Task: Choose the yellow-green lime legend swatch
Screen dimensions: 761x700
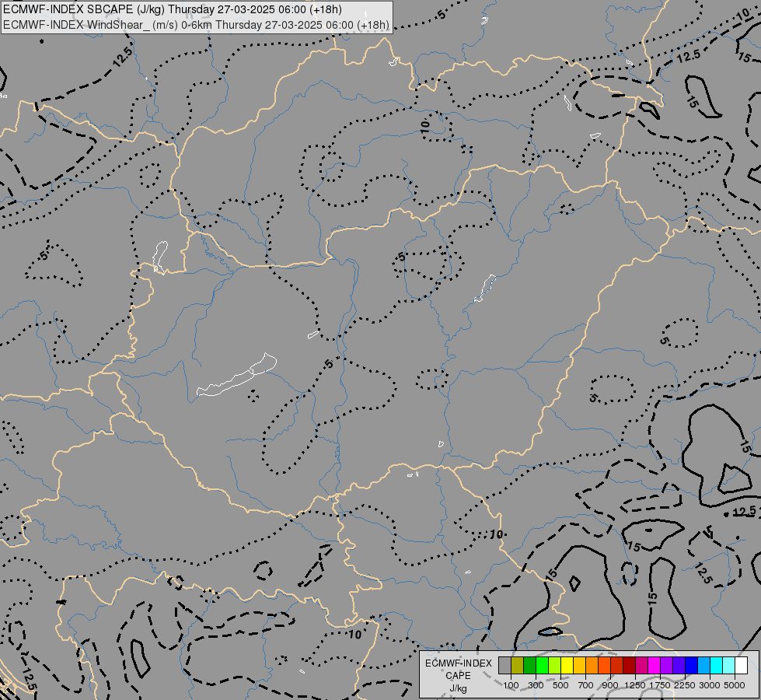Action: coord(555,666)
